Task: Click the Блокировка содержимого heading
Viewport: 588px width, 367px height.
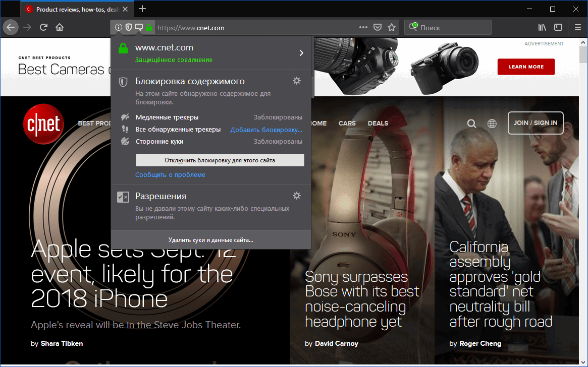Action: (190, 81)
